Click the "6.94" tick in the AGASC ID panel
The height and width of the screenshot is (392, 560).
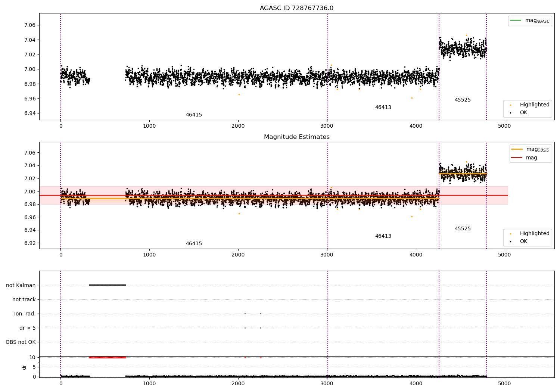point(30,113)
